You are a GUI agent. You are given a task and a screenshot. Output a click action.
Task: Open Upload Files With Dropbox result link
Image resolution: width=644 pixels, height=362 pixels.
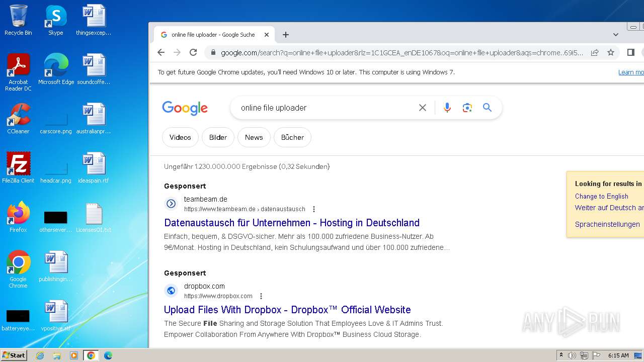287,310
